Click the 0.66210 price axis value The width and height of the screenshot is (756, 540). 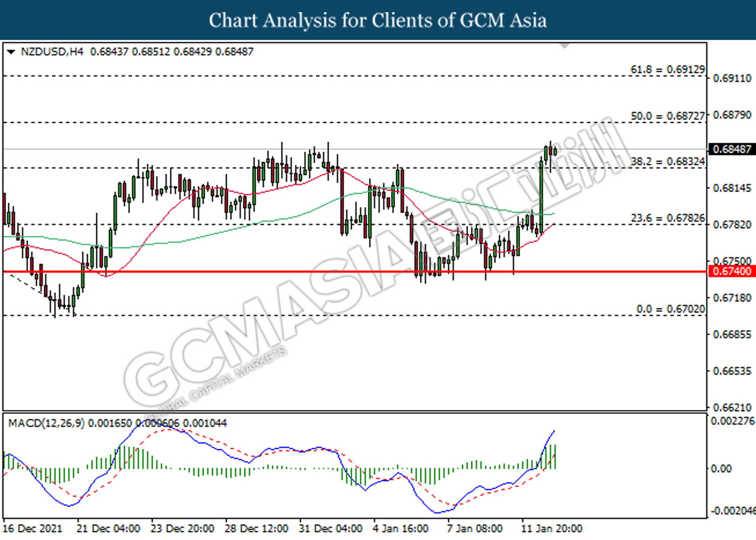pyautogui.click(x=732, y=407)
